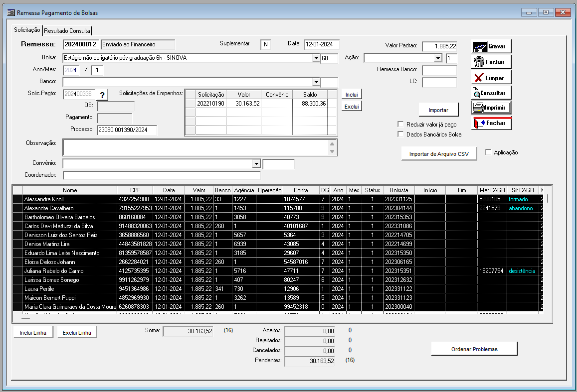
Task: Click the question mark lookup next to Solic.Pagto
Action: [x=102, y=95]
